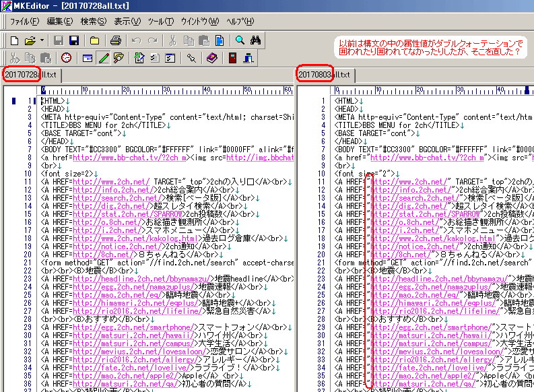The width and height of the screenshot is (534, 392).
Task: Toggle the green pencil highlight tool
Action: click(104, 58)
